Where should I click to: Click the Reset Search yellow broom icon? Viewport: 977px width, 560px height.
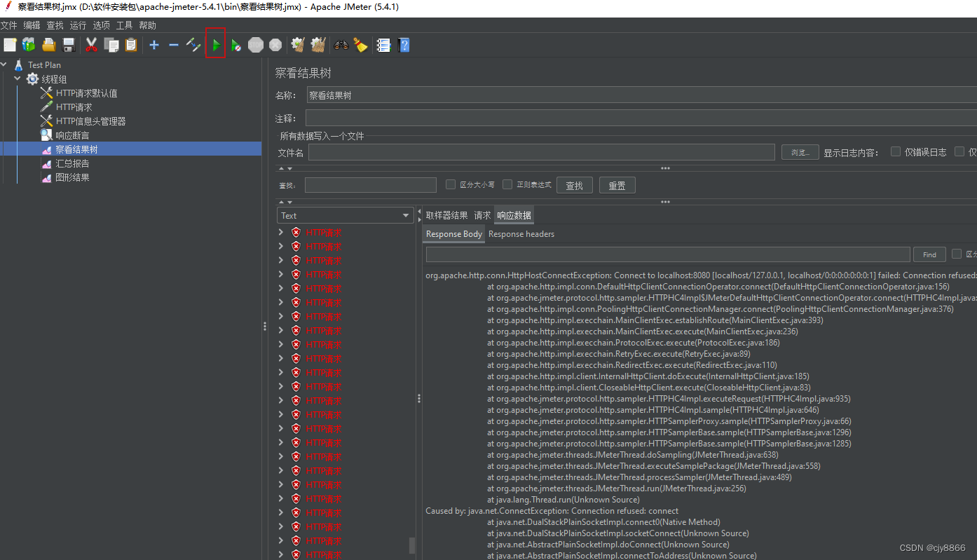click(360, 45)
